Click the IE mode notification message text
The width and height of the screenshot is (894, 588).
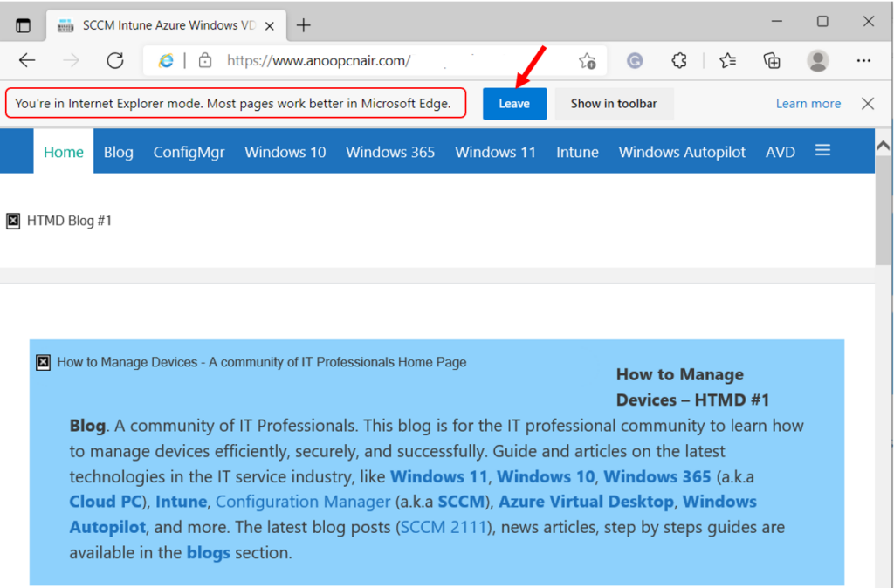click(232, 104)
